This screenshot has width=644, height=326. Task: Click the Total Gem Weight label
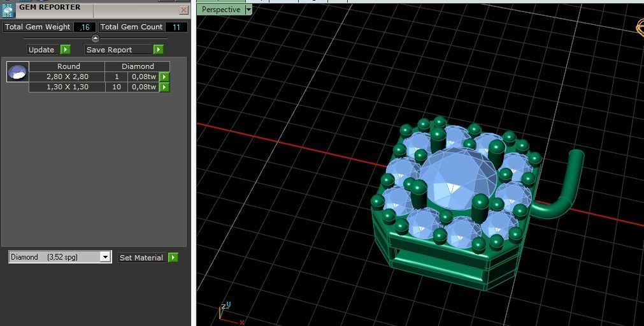pos(38,27)
